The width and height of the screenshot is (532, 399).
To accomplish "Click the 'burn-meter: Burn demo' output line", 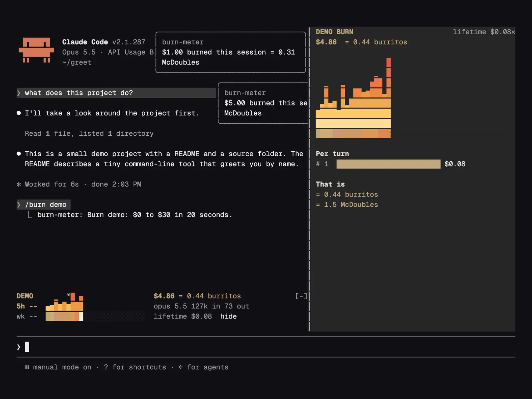I will pyautogui.click(x=135, y=215).
